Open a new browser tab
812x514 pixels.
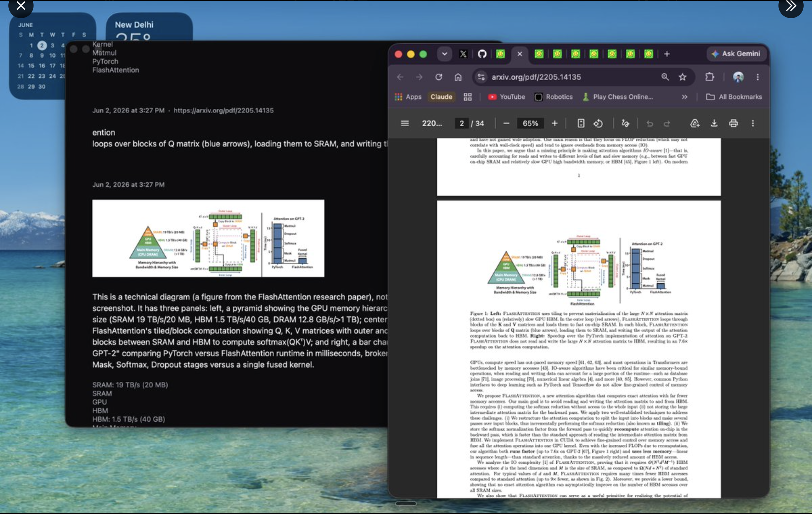pos(667,54)
